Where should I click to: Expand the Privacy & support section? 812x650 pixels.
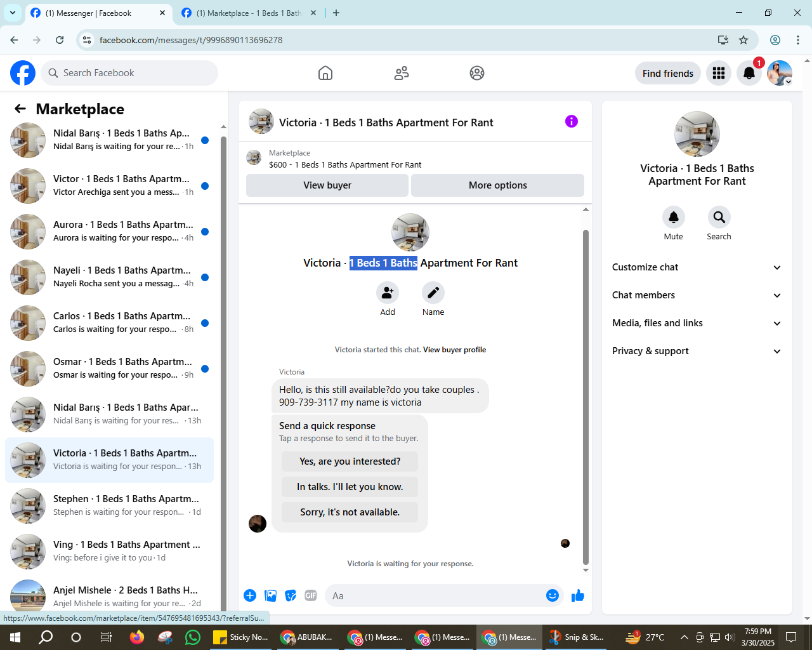[x=697, y=351]
